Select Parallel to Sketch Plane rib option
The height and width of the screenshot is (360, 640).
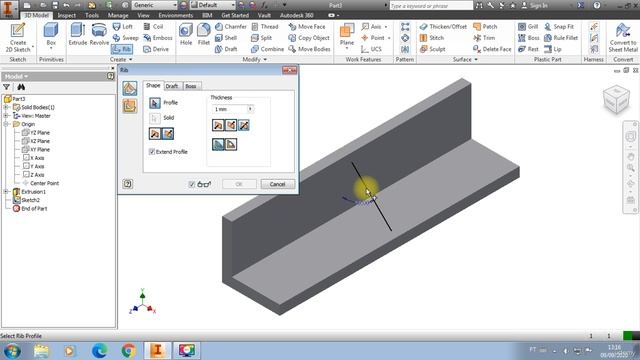130,106
